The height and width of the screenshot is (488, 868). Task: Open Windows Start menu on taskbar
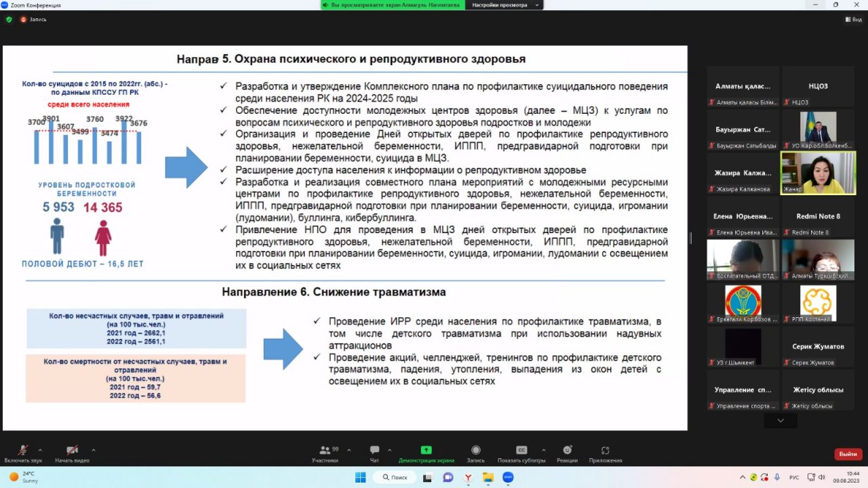tap(360, 477)
